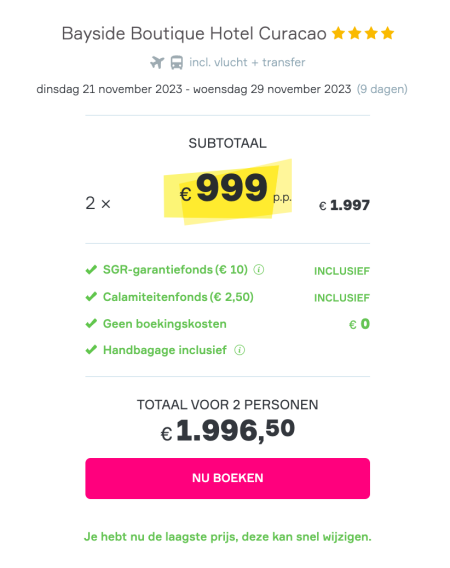Click the Calamiteitenfonds green checkmark

(x=91, y=297)
